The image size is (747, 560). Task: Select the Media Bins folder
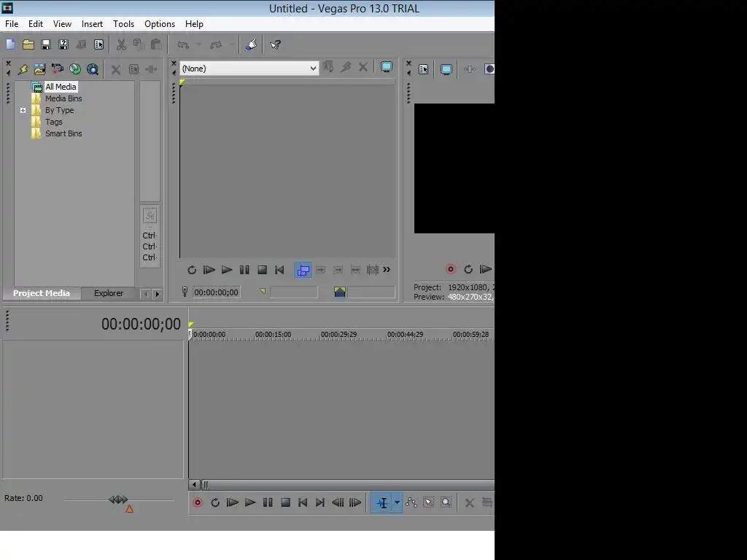(x=63, y=98)
